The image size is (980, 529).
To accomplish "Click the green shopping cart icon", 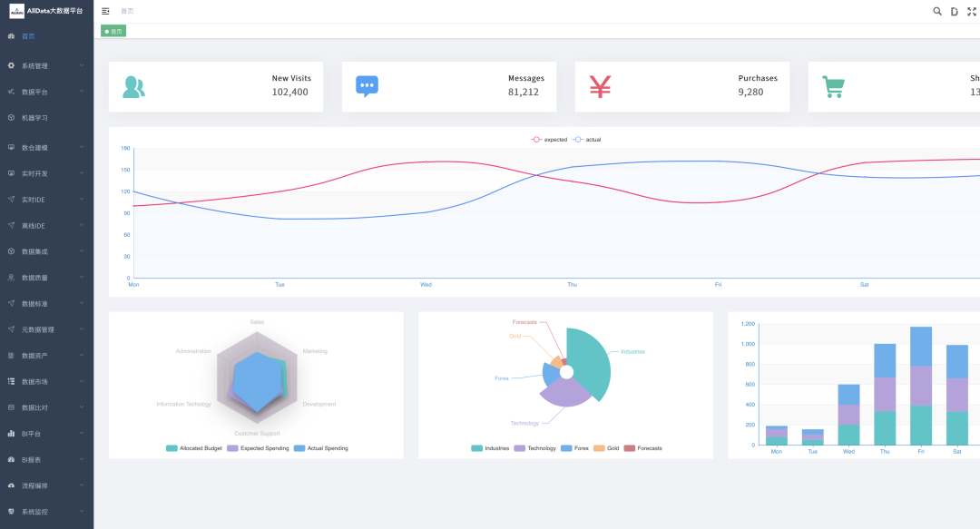I will [833, 87].
